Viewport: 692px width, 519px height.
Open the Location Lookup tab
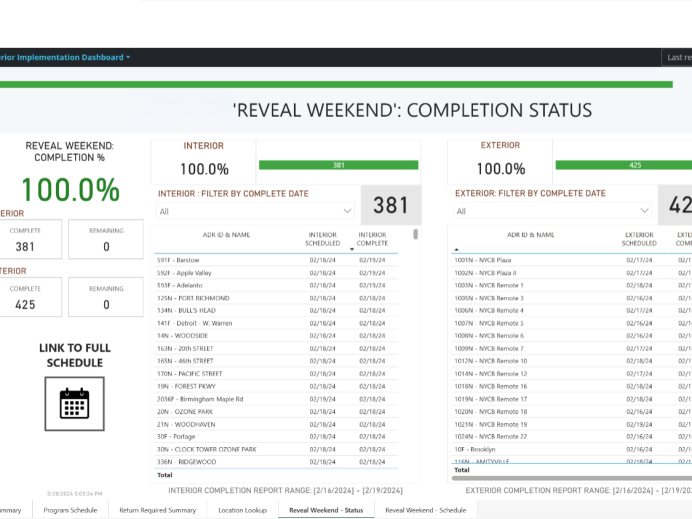pos(244,510)
